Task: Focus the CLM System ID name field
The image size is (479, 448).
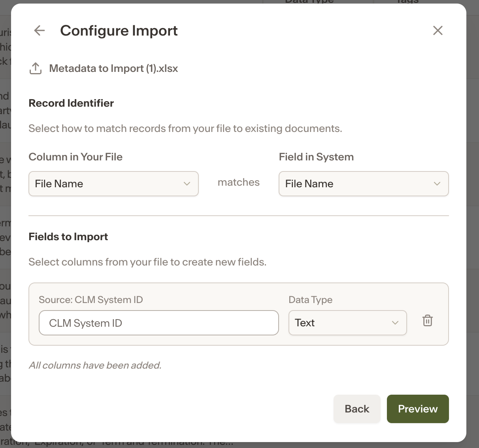Action: [159, 323]
